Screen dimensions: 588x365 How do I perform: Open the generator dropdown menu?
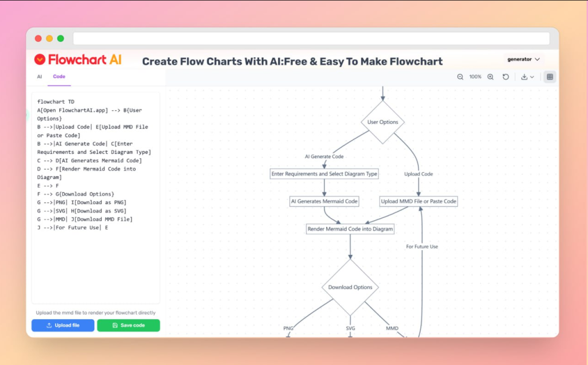523,59
